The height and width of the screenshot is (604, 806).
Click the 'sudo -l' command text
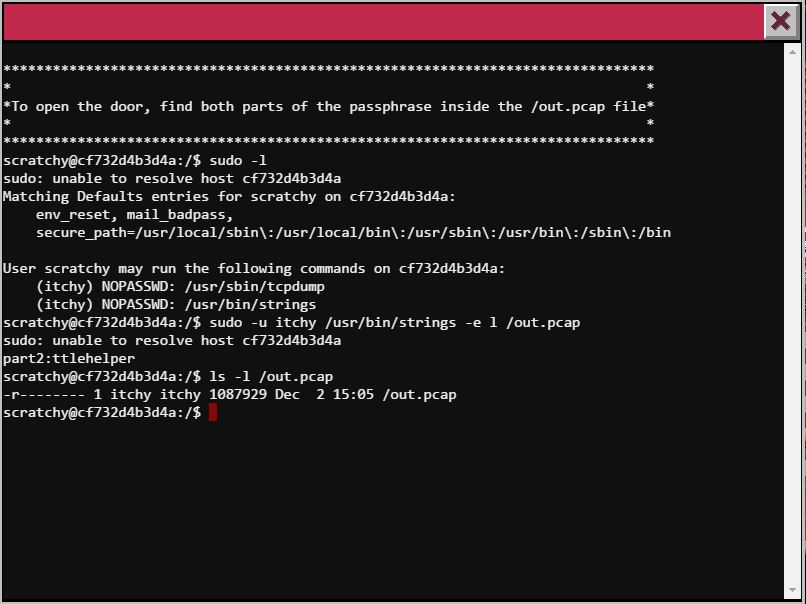(x=238, y=160)
